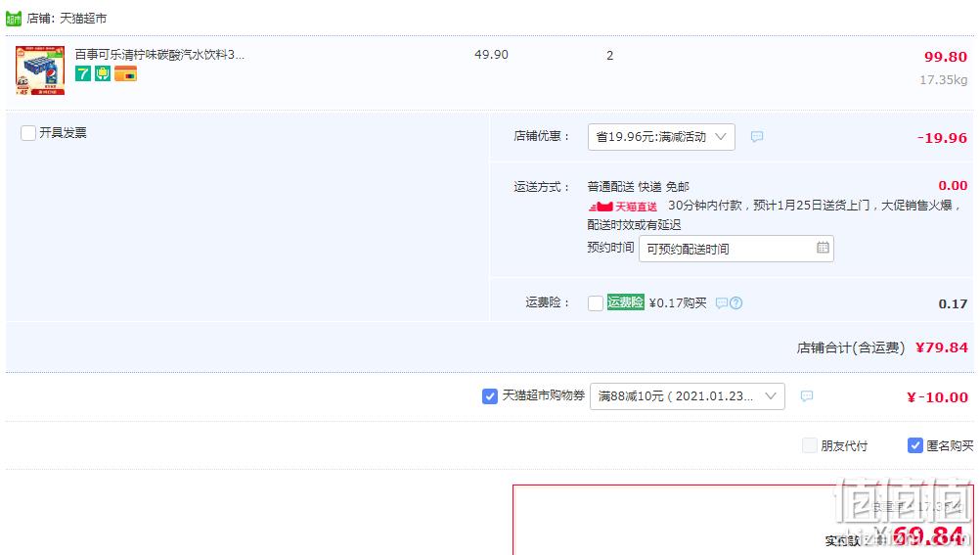Open the 店铺优惠 满减活动 discount dropdown
This screenshot has height=555, width=980.
tap(661, 137)
